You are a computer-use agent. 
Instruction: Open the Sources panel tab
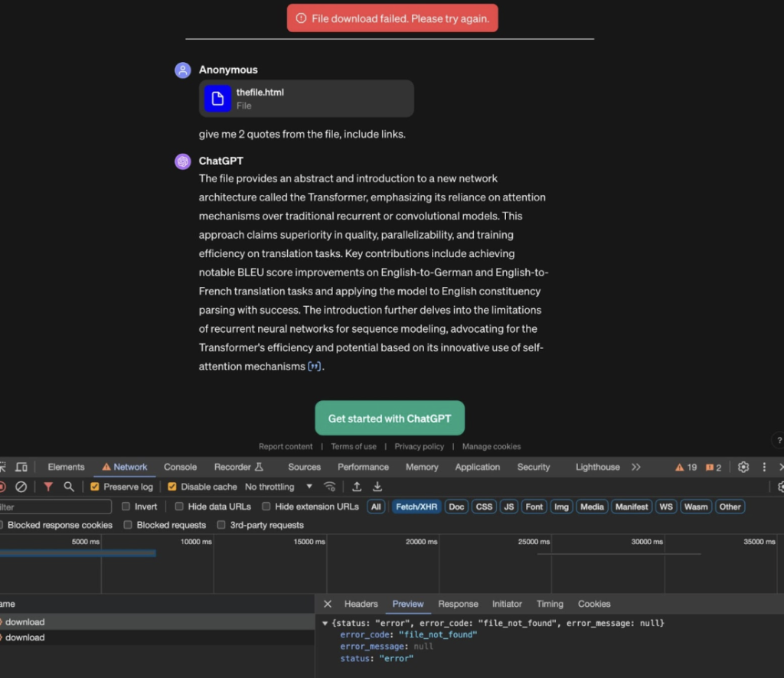[304, 467]
